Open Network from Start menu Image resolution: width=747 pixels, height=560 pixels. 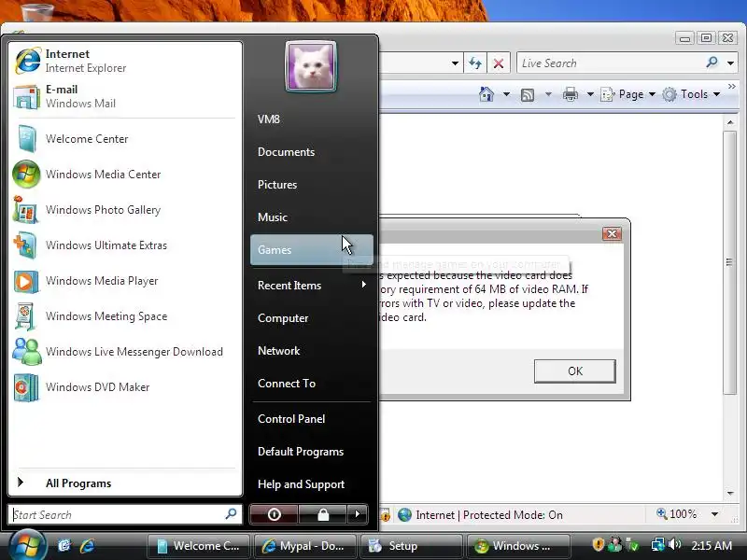click(311, 351)
